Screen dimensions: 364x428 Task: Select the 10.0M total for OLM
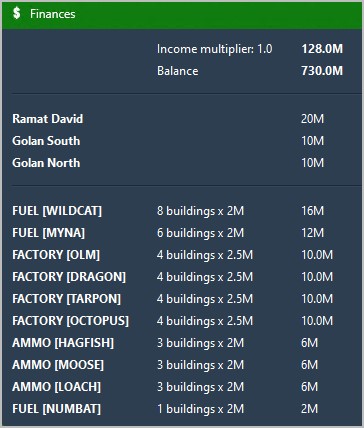coord(317,255)
